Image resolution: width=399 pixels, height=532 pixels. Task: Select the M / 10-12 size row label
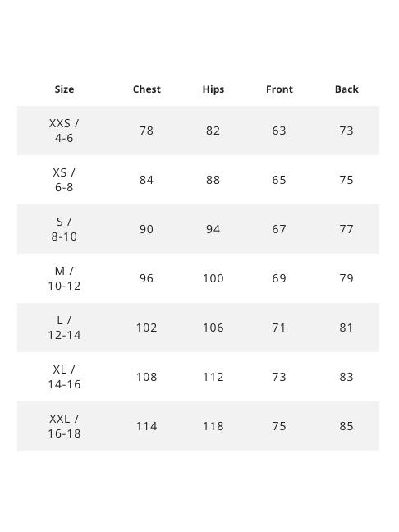pos(64,278)
